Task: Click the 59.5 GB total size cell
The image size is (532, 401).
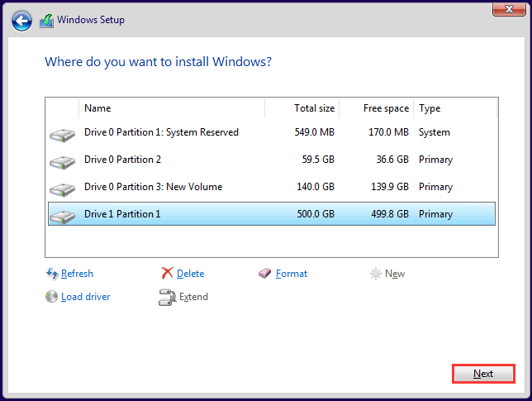Action: (318, 160)
